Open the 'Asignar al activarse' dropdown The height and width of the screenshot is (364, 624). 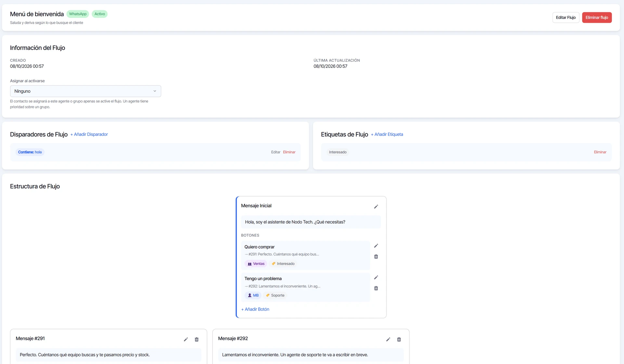85,91
